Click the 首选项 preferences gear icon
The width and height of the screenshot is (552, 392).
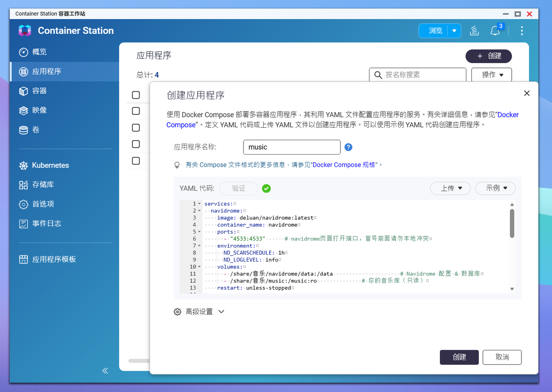click(x=23, y=204)
